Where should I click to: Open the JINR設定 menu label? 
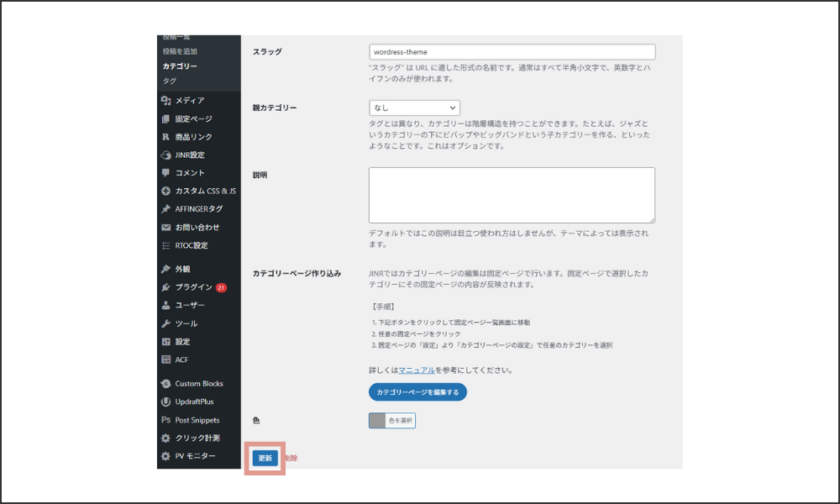(x=190, y=155)
